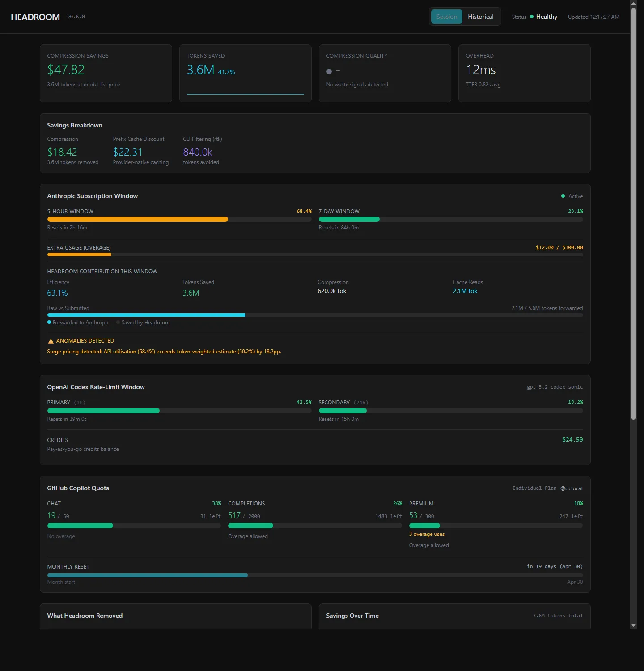Click the gpt-5.2-codex-sonic model label
The width and height of the screenshot is (644, 671).
pos(555,387)
